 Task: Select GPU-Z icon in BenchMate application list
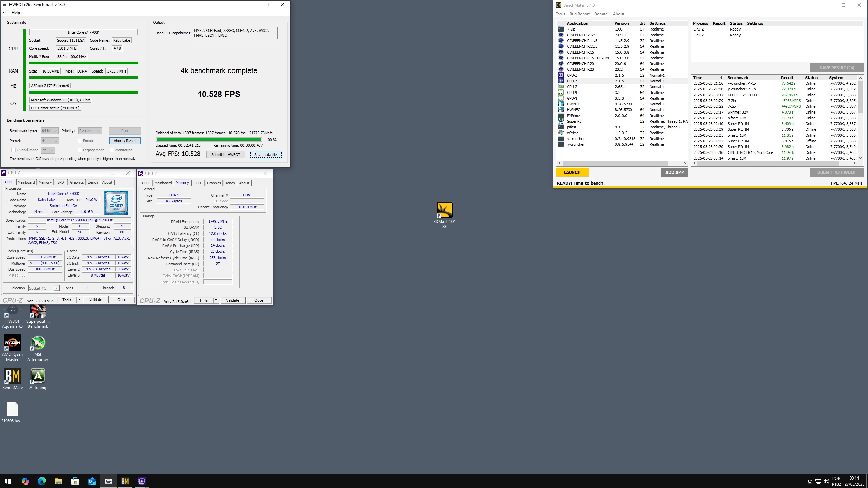pyautogui.click(x=561, y=87)
